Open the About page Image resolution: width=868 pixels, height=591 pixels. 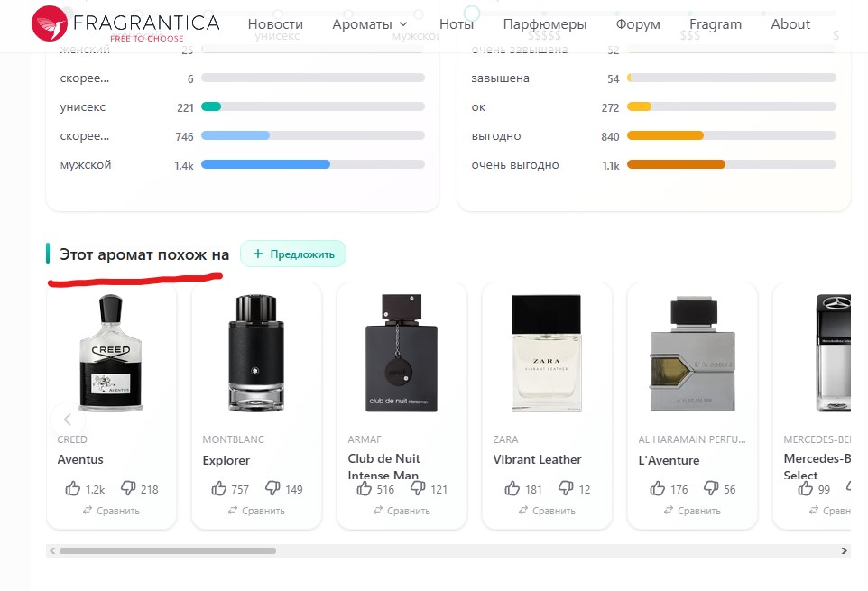(x=790, y=24)
